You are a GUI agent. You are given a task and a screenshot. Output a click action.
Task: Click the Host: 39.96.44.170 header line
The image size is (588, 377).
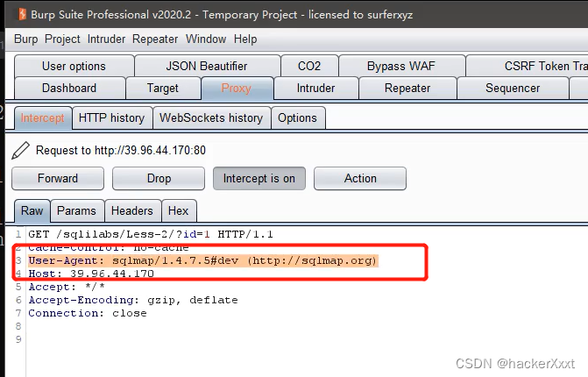[91, 274]
